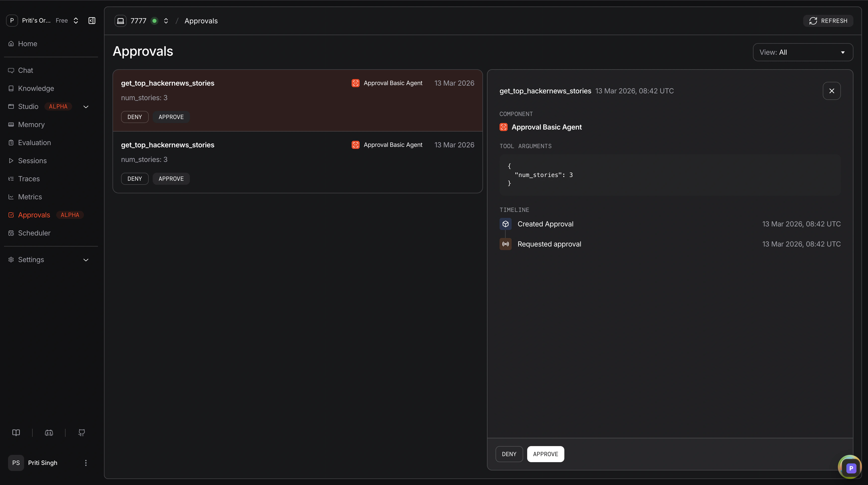Open the Memory section

[31, 124]
